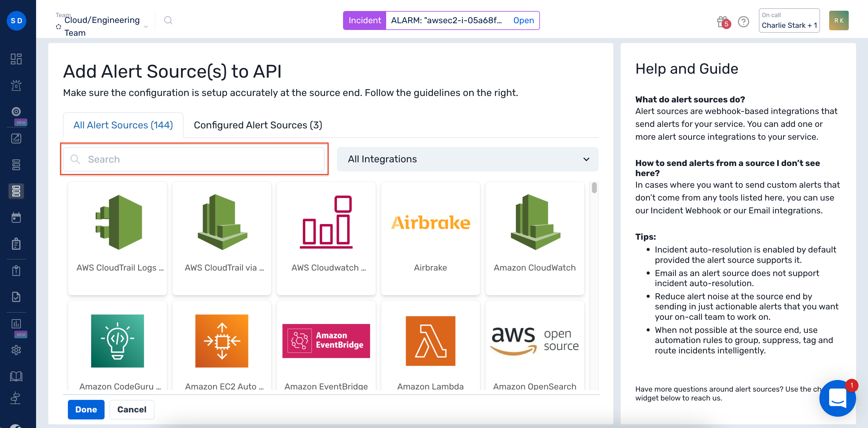The height and width of the screenshot is (428, 868).
Task: Click the Incident purple label
Action: pyautogui.click(x=364, y=20)
